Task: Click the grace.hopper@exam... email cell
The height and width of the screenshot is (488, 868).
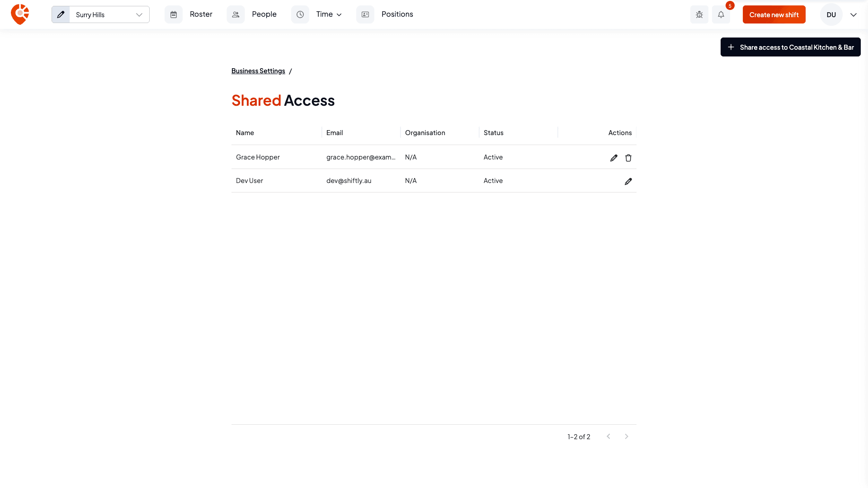Action: [361, 157]
